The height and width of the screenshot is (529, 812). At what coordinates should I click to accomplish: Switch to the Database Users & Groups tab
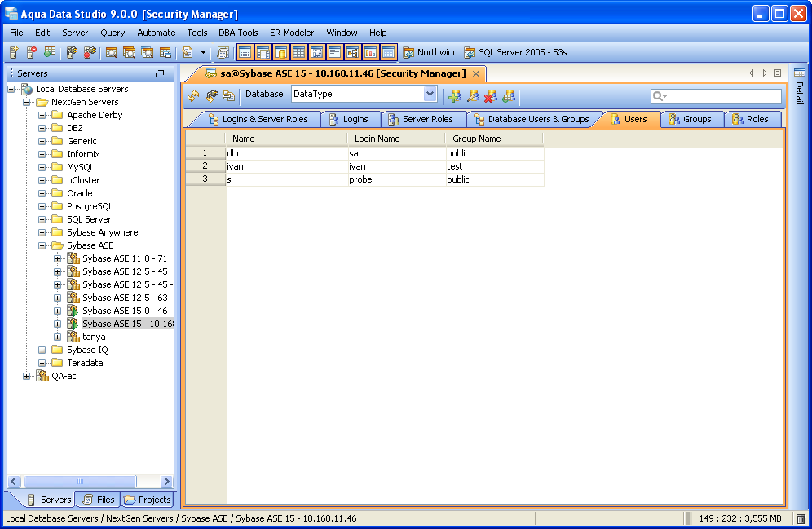[x=532, y=119]
